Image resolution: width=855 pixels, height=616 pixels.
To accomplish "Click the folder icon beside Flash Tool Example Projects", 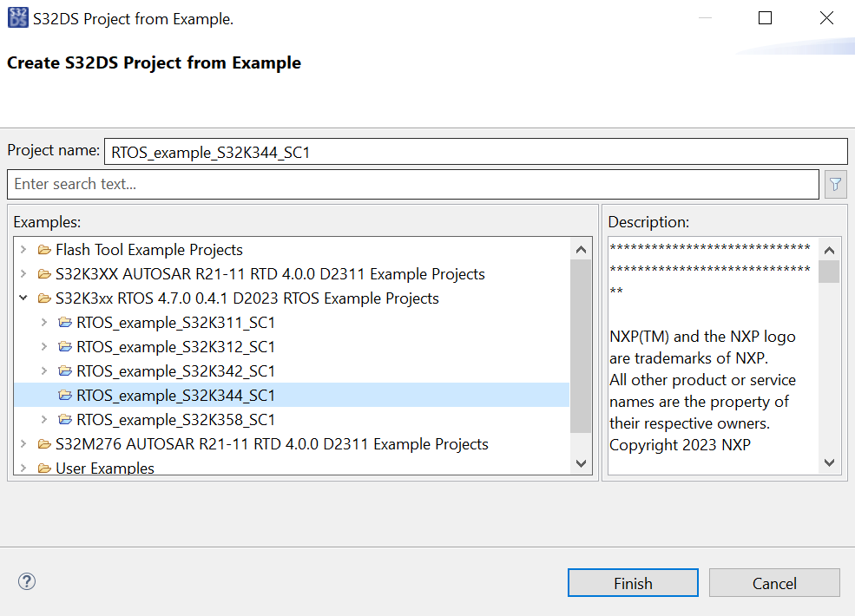I will [x=44, y=250].
